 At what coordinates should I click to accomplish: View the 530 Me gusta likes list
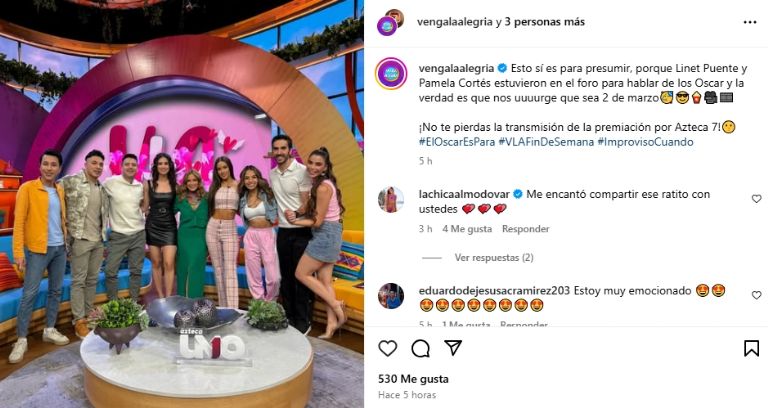tap(413, 379)
